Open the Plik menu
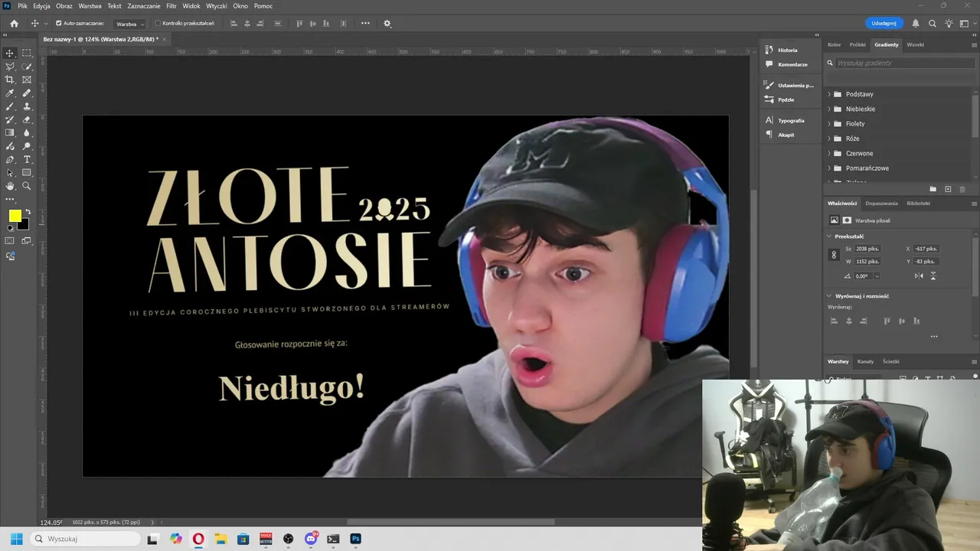Viewport: 980px width, 551px height. click(x=22, y=6)
